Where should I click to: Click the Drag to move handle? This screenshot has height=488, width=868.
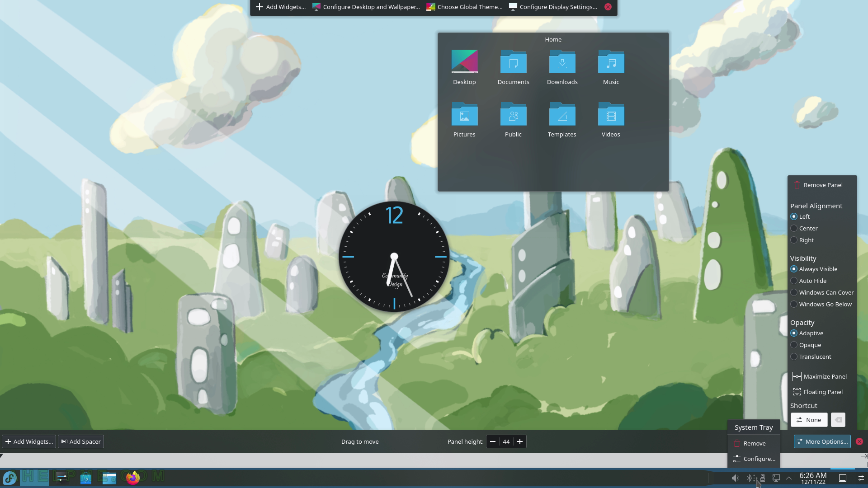[x=360, y=441]
